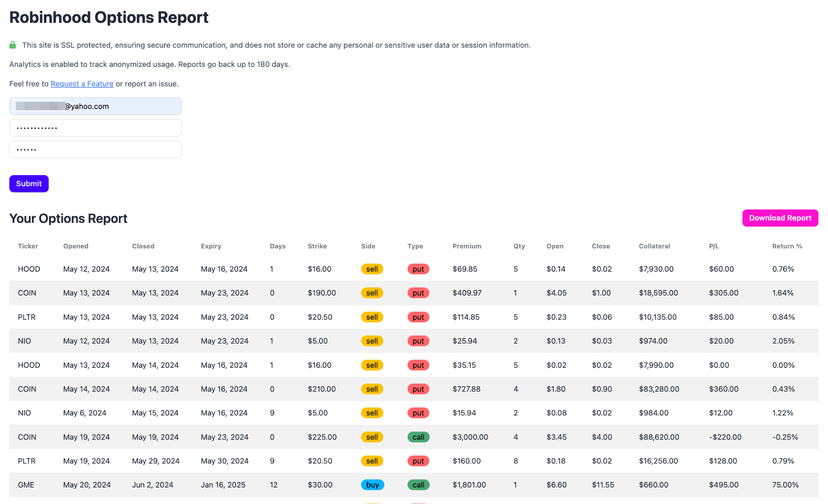This screenshot has width=828, height=504.
Task: Click the Submit button
Action: tap(29, 183)
